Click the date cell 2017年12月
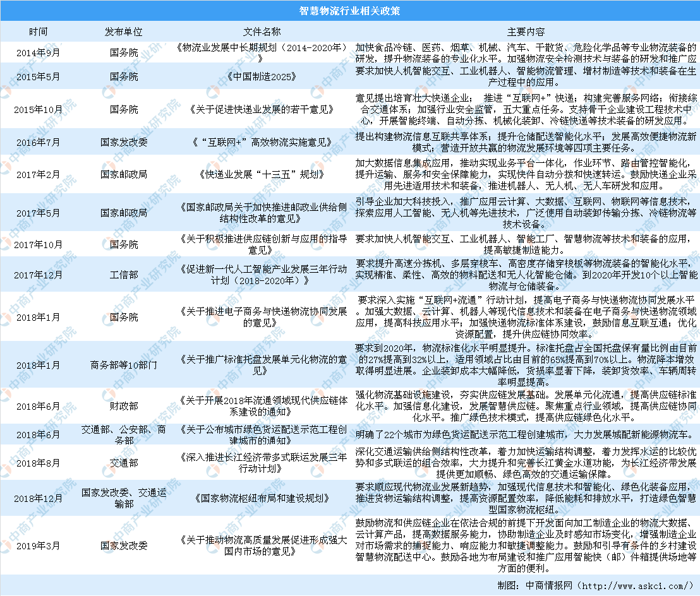The width and height of the screenshot is (700, 596). click(x=38, y=275)
